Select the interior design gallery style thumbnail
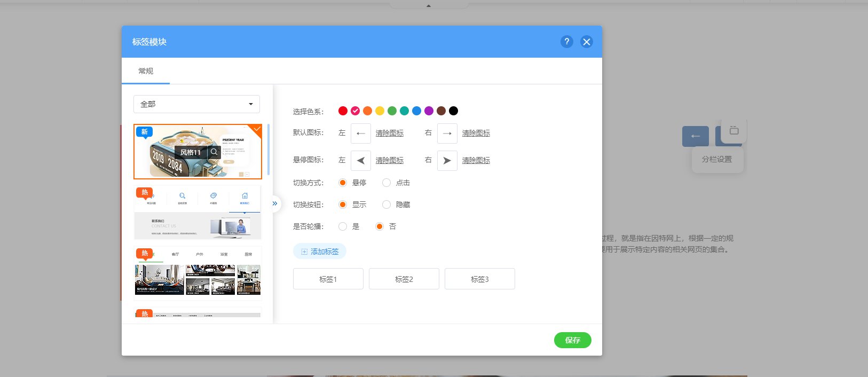 click(x=198, y=273)
